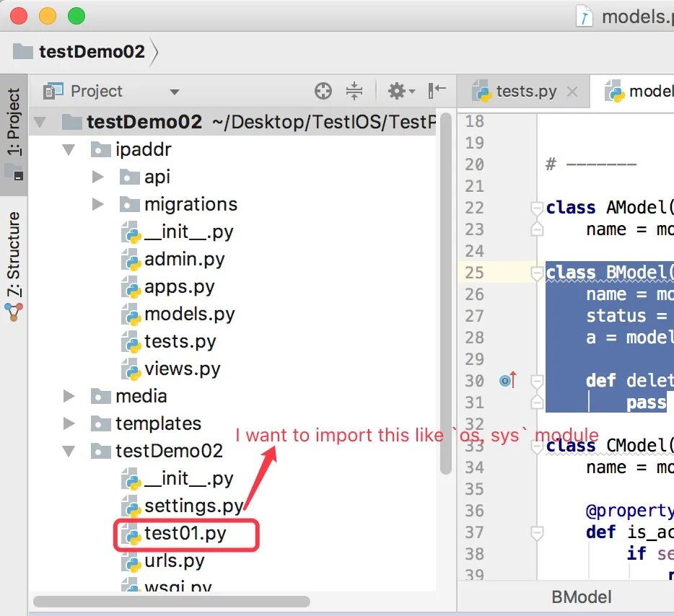Expand the media folder
Viewport: 674px width, 616px height.
69,395
